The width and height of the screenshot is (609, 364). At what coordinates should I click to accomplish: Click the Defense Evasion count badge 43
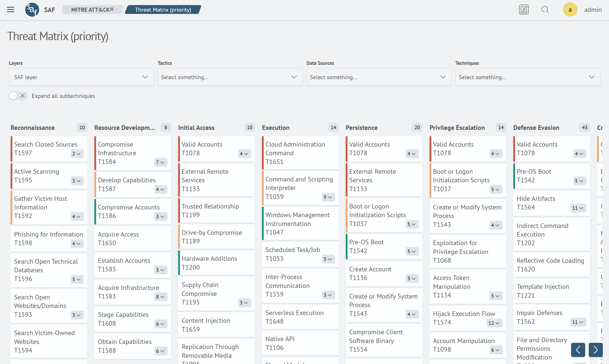pyautogui.click(x=585, y=127)
